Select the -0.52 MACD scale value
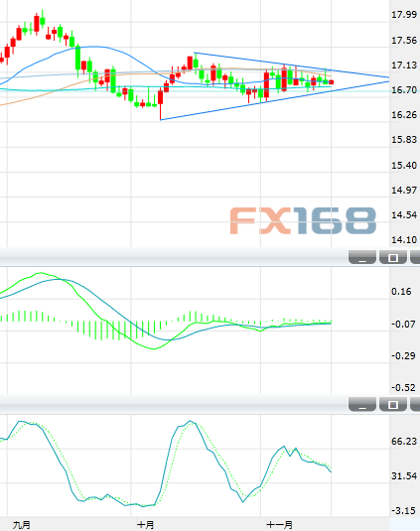 coord(403,387)
